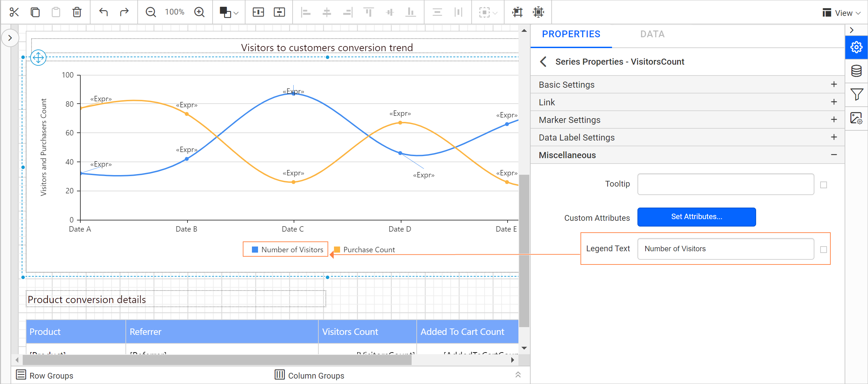Screen dimensions: 868x384
Task: Check the expression checkbox beside Tooltip field
Action: click(x=824, y=185)
